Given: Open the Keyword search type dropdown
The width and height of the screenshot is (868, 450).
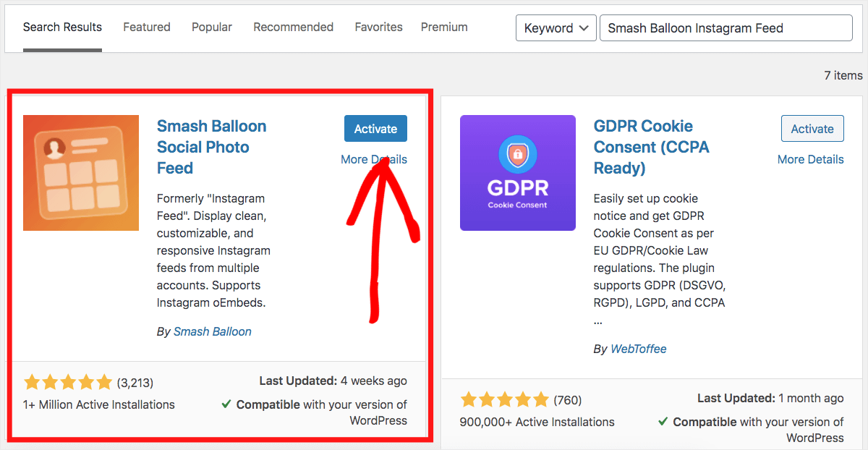Looking at the screenshot, I should (x=556, y=28).
